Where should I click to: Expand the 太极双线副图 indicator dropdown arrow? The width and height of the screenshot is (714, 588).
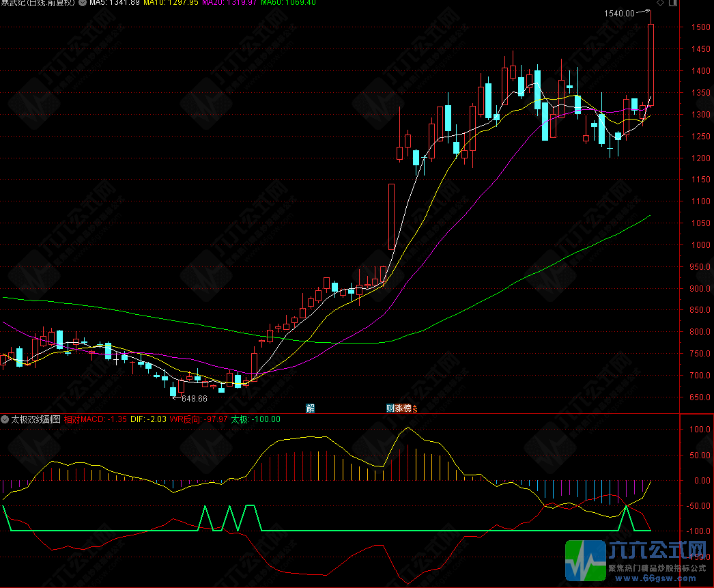(x=5, y=419)
